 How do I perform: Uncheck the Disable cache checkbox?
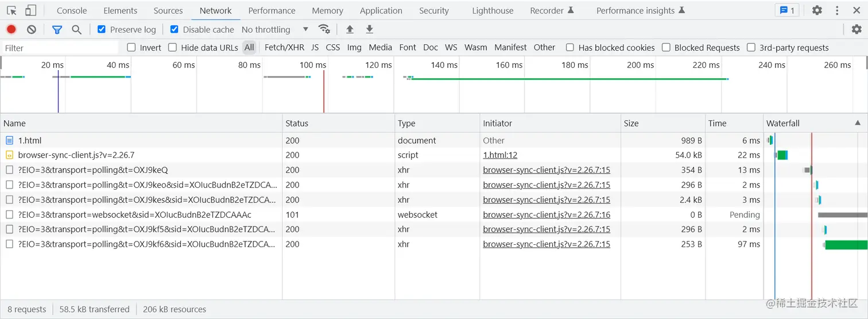coord(175,29)
